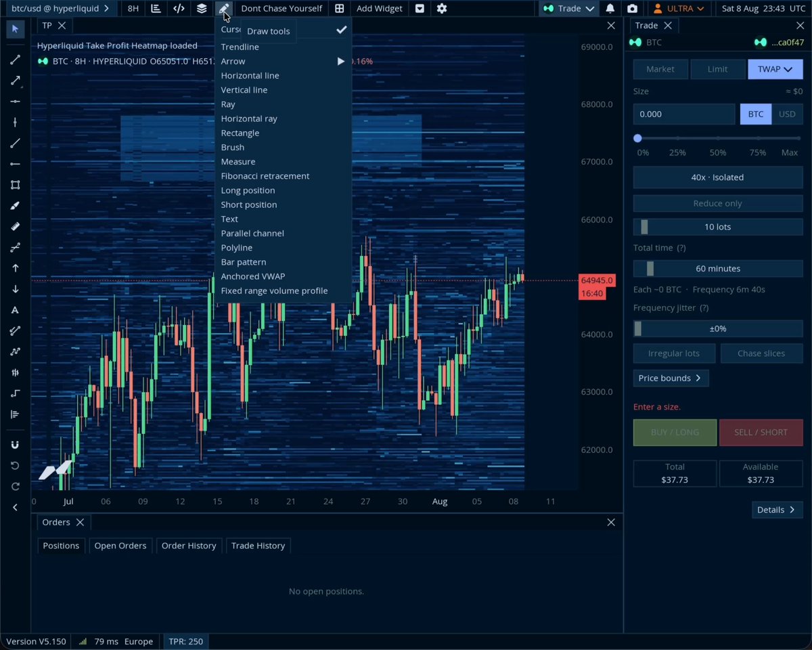Choose Fibonacci retracement from draw menu
This screenshot has height=650, width=812.
265,176
